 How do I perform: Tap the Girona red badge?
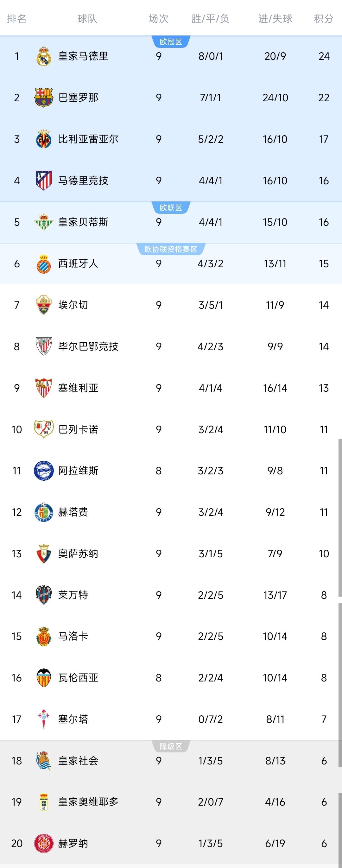pos(44,843)
